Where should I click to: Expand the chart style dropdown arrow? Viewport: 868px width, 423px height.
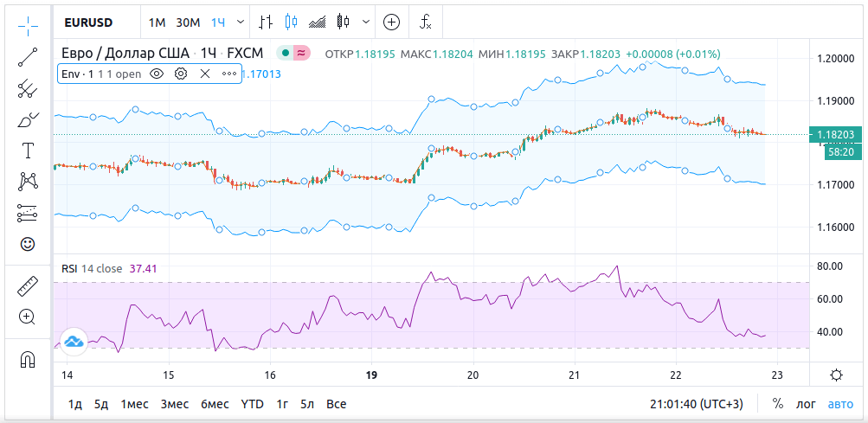(369, 22)
